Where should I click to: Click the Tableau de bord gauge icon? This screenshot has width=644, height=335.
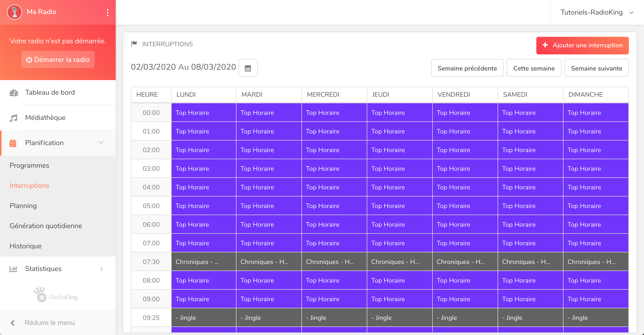coord(14,93)
